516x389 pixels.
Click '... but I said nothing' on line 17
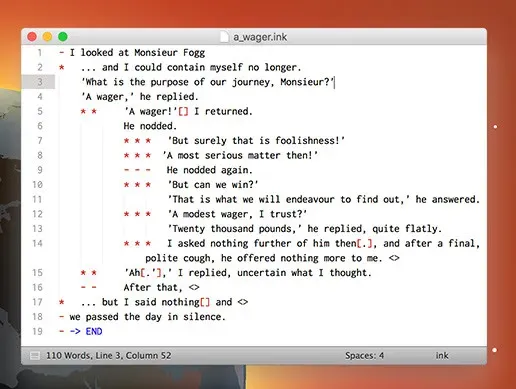(x=140, y=302)
